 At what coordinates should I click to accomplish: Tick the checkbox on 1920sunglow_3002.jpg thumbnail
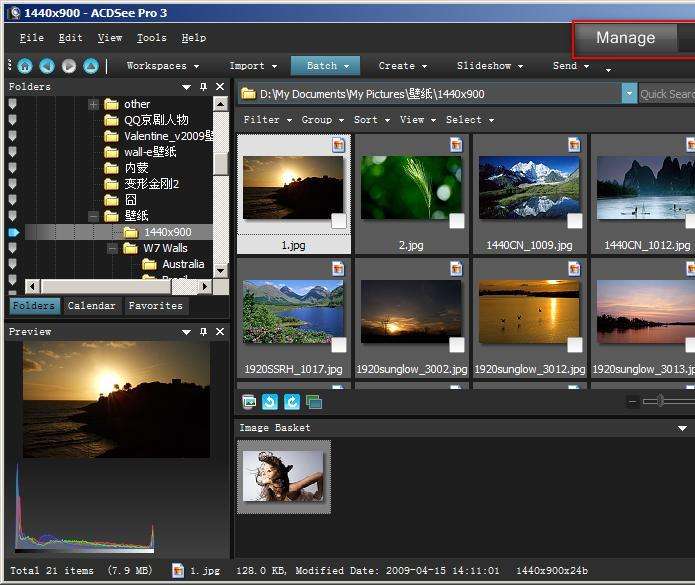pos(457,345)
